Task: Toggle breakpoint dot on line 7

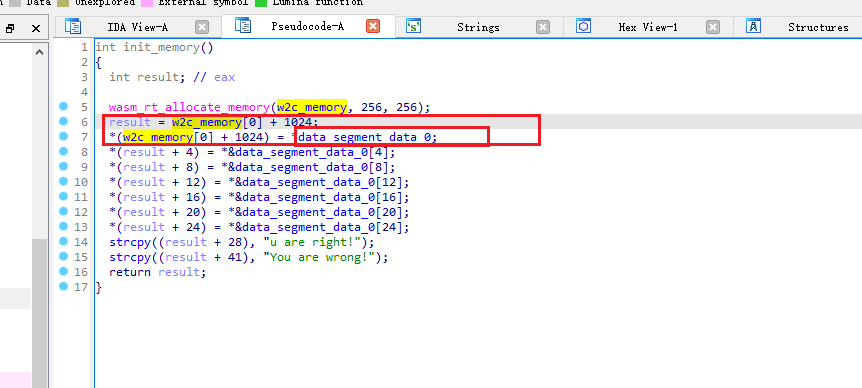Action: [64, 136]
